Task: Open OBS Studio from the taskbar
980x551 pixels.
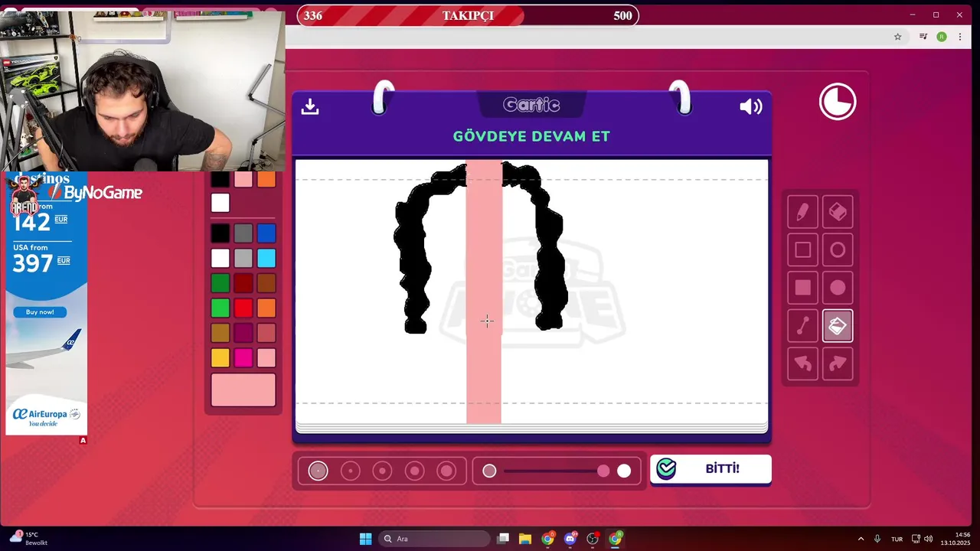Action: (x=593, y=539)
